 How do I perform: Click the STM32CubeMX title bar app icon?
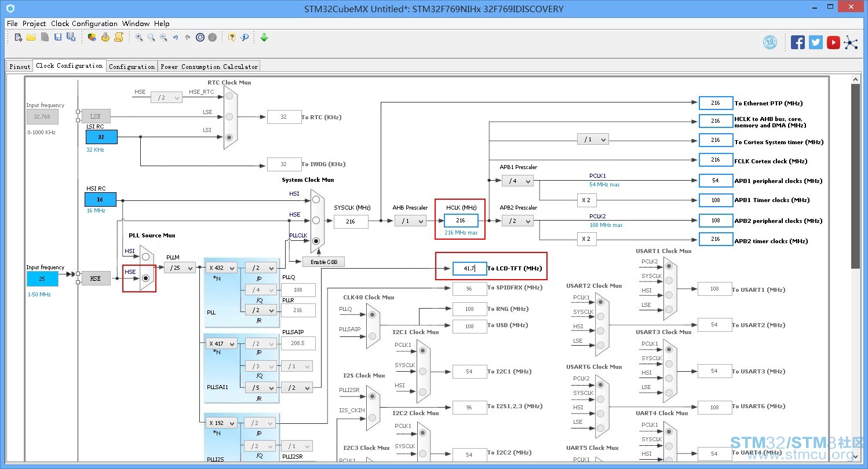point(10,9)
